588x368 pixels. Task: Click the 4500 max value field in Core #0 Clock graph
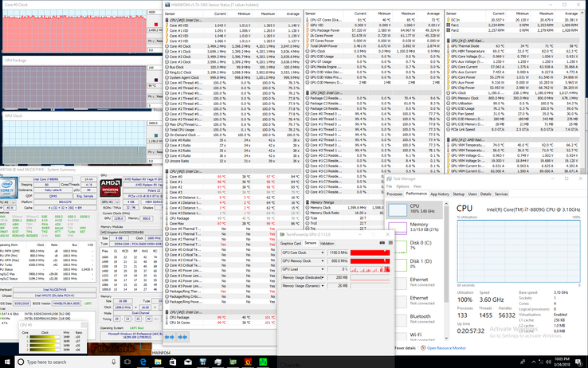pyautogui.click(x=154, y=13)
